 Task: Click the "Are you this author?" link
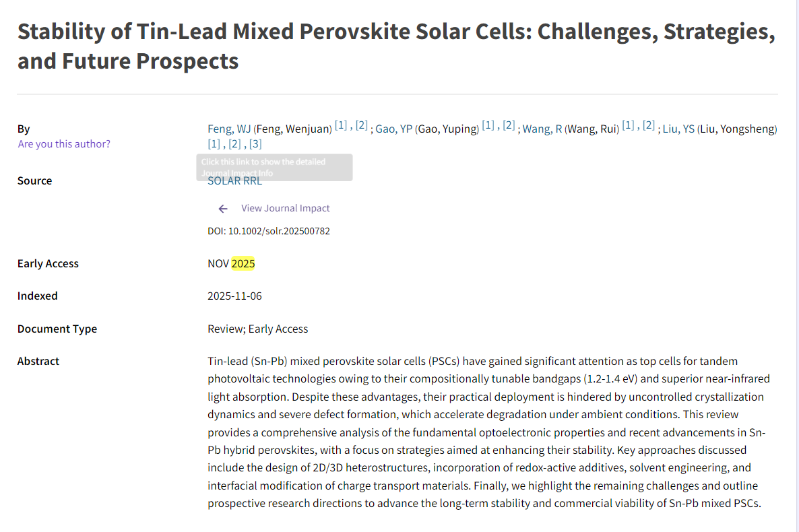(x=64, y=143)
